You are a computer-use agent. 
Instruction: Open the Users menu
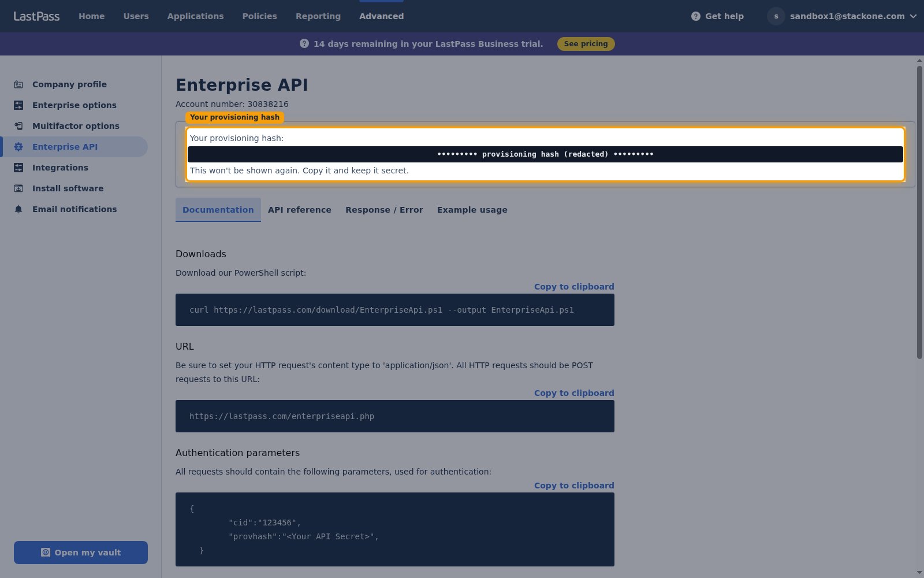[136, 16]
